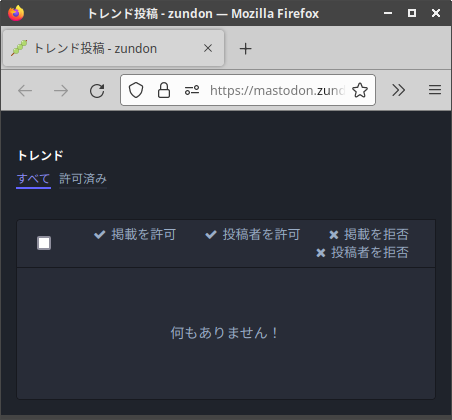Switch to the 許可済み filter tab

click(83, 179)
